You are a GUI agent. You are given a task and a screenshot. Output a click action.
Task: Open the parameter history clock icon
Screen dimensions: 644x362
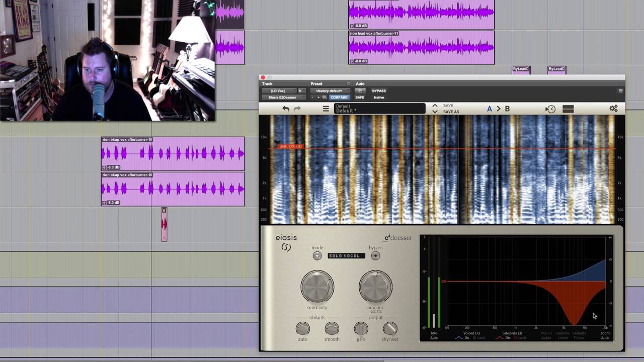[x=550, y=109]
